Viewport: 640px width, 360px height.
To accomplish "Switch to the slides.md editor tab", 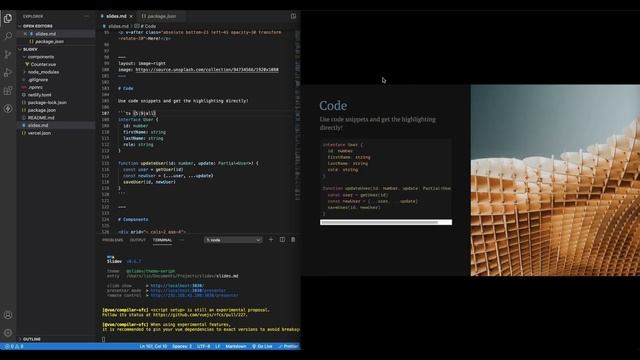I will [116, 16].
